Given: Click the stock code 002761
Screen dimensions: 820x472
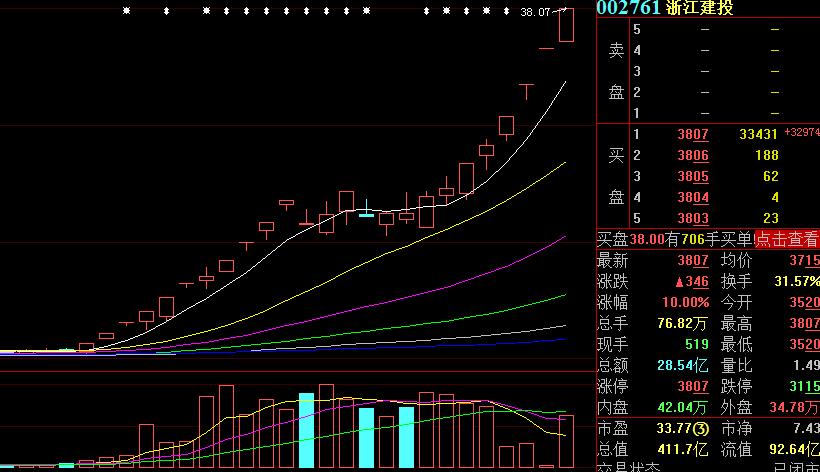Looking at the screenshot, I should click(629, 8).
